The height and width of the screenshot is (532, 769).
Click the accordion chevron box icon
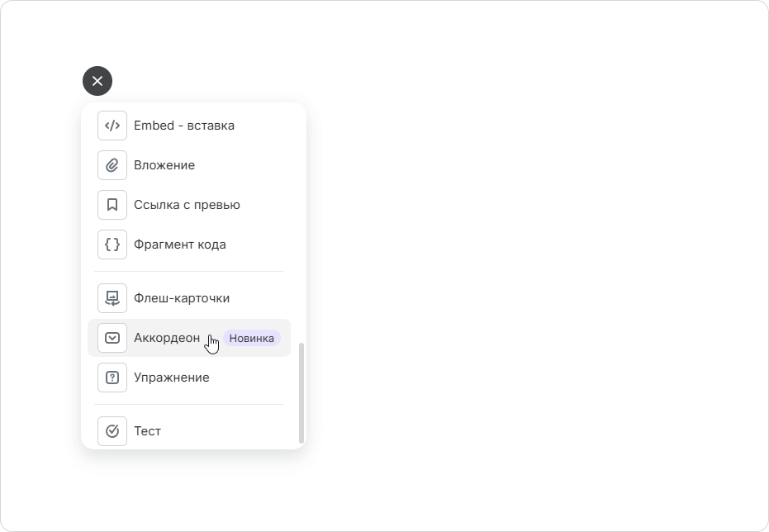tap(112, 338)
